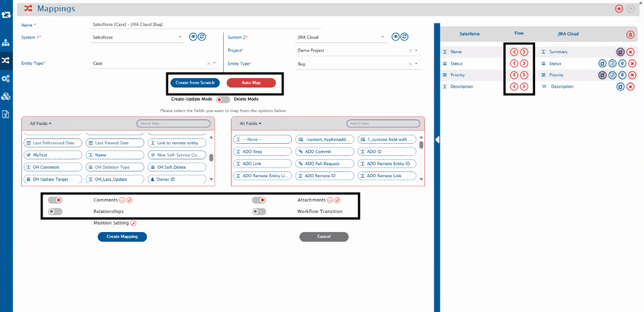Click left Search field box
The image size is (644, 312).
click(173, 123)
